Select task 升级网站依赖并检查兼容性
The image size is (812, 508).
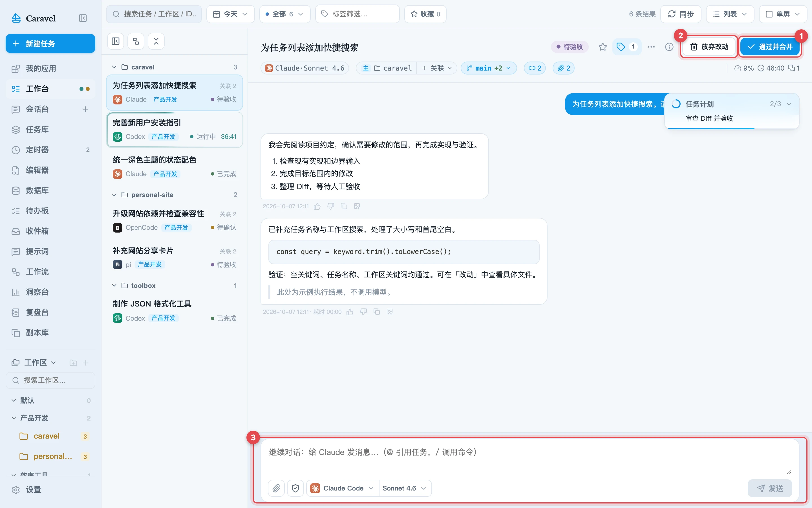pyautogui.click(x=175, y=220)
